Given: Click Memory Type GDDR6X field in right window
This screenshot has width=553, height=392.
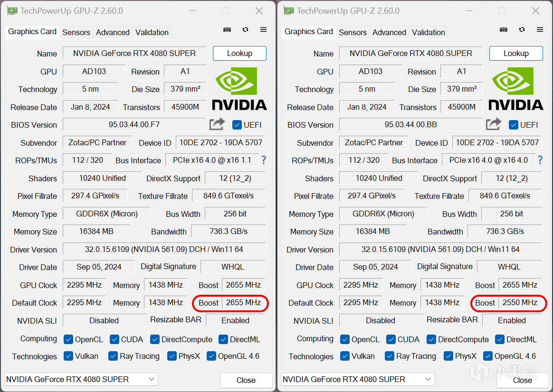Looking at the screenshot, I should click(x=383, y=214).
